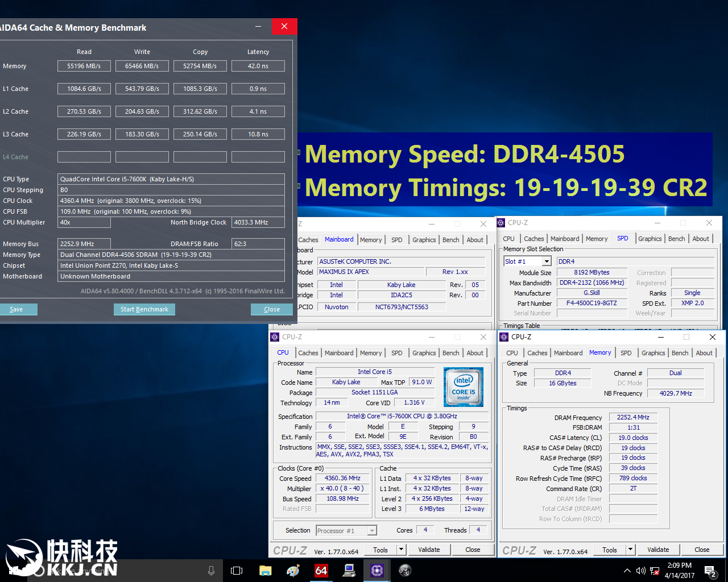Click the globe icon in the taskbar
728x582 pixels.
[404, 570]
